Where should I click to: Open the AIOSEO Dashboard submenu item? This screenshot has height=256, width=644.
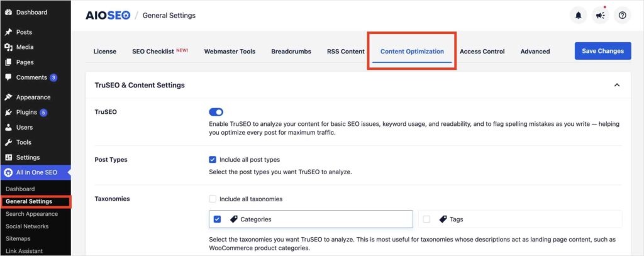pyautogui.click(x=20, y=189)
